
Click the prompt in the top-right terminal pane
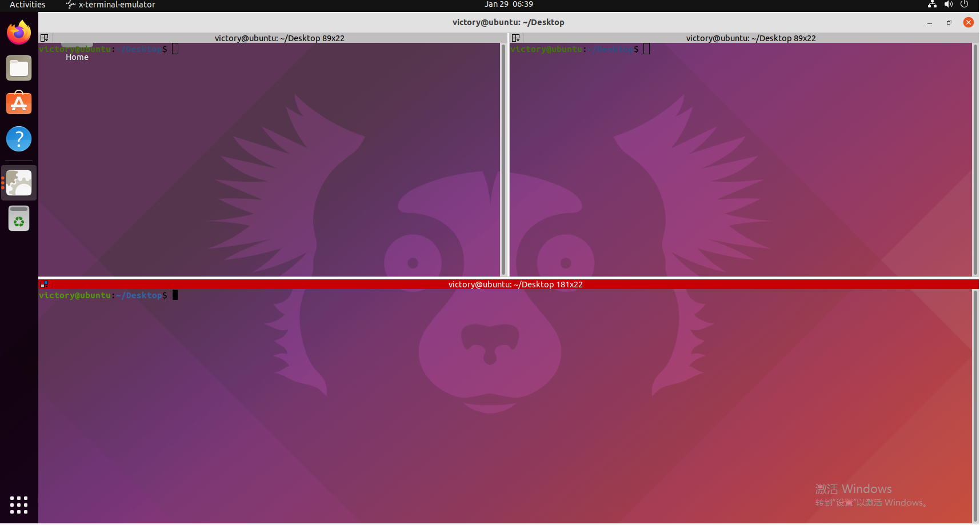[x=574, y=49]
